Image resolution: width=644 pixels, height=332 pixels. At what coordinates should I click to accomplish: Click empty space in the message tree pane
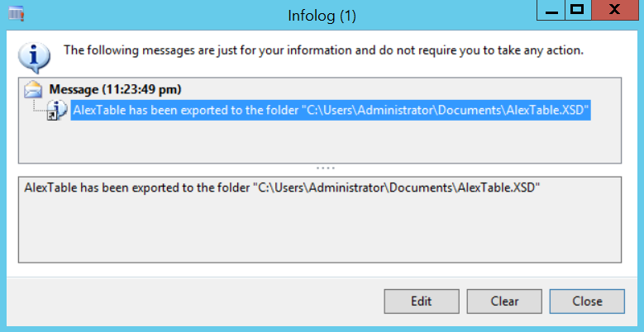[318, 142]
